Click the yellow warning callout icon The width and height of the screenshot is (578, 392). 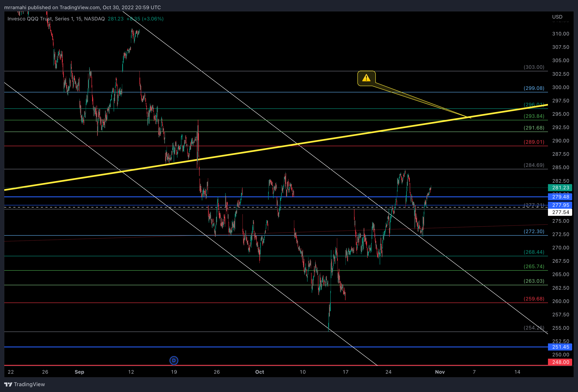coord(366,78)
